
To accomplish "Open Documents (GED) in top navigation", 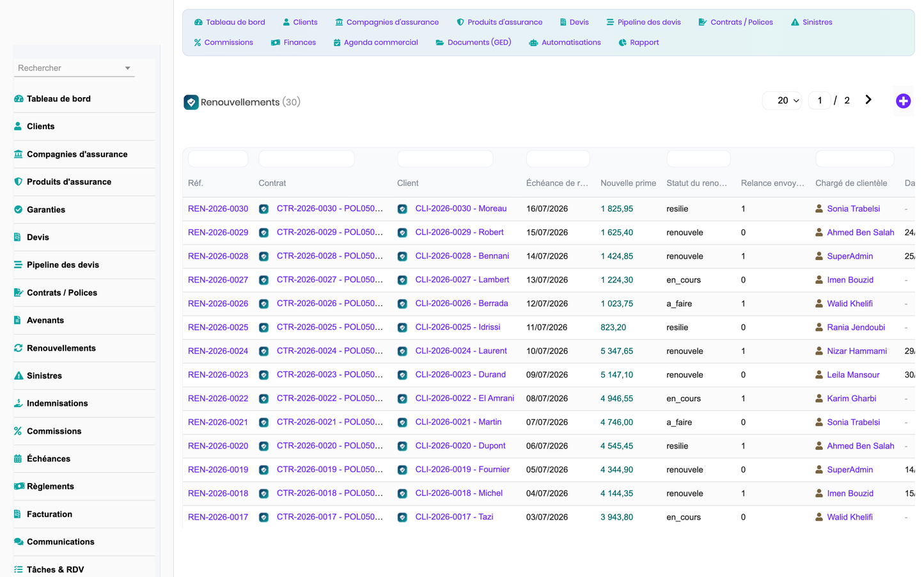I will click(x=473, y=43).
